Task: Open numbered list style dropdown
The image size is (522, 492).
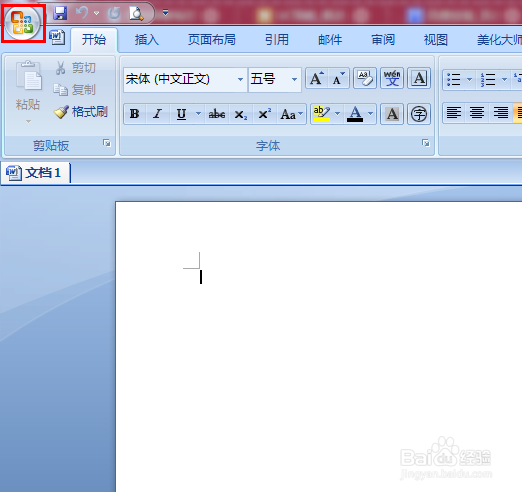Action: [504, 79]
